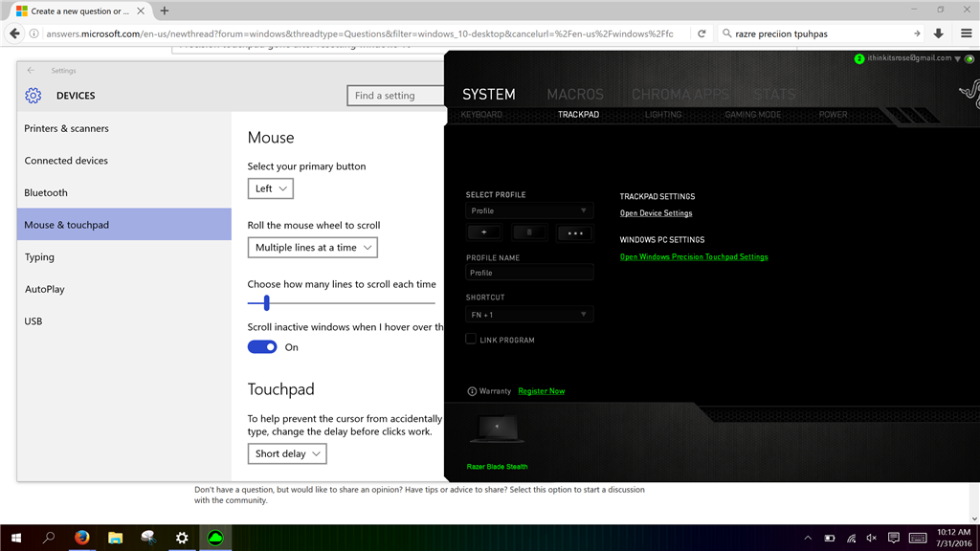Click the green status indicator in Synapse header

point(969,58)
